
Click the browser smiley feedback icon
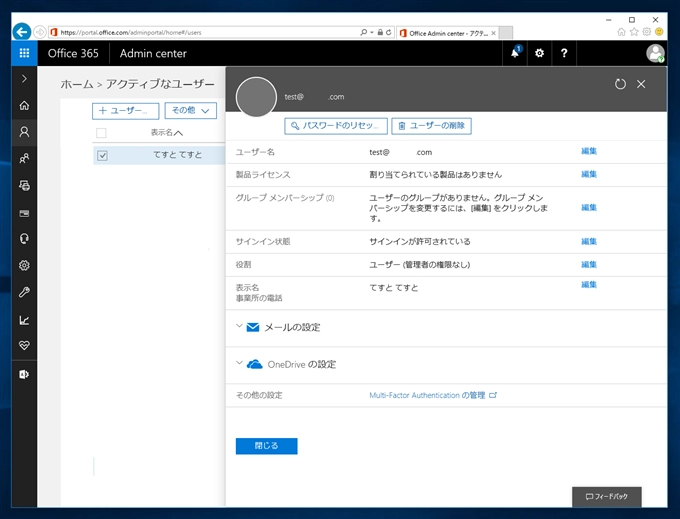[x=659, y=32]
